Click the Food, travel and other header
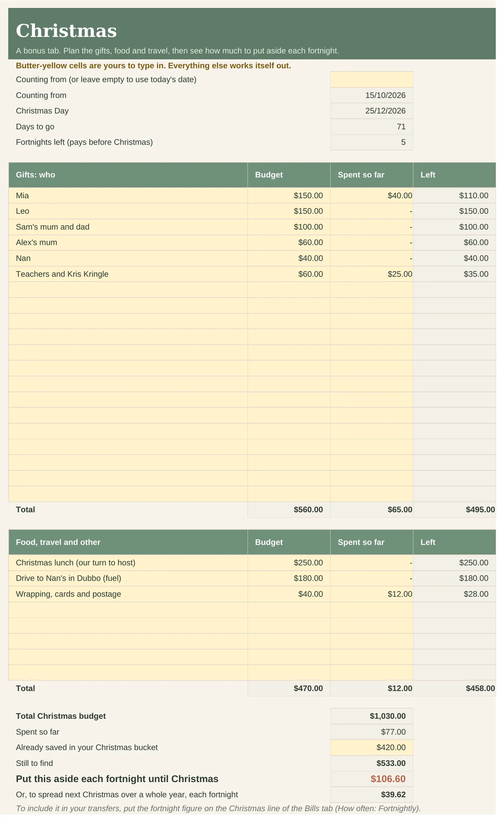Screen dimensions: 504x821 (128, 542)
